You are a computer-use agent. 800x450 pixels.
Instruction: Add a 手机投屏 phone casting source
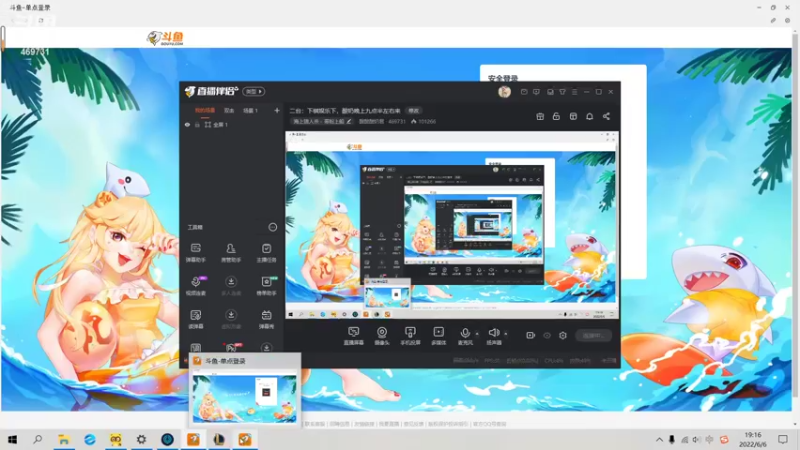coord(410,336)
